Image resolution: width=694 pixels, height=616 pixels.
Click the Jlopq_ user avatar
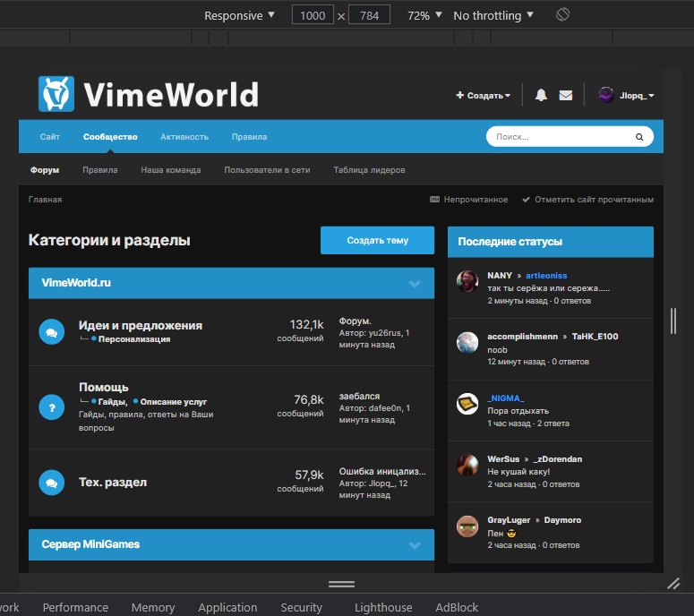(606, 95)
